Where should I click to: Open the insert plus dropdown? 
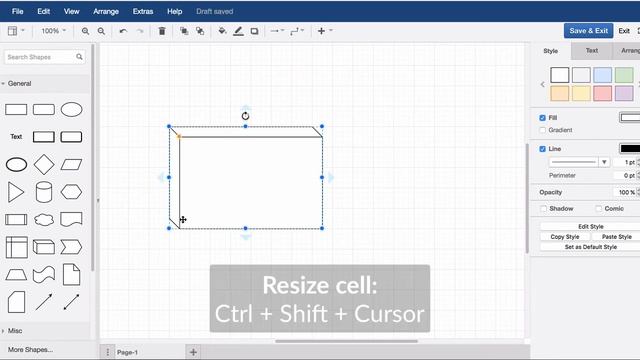(x=325, y=31)
